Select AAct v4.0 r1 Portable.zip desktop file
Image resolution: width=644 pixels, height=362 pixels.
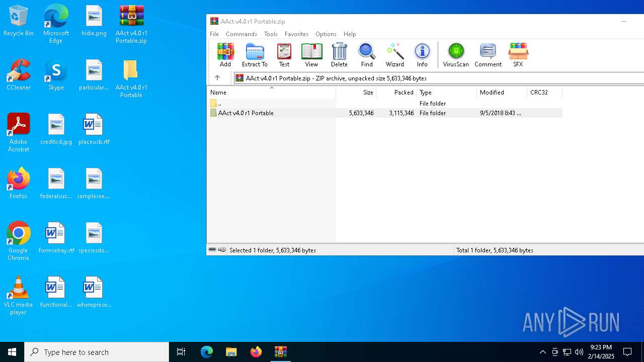pyautogui.click(x=131, y=24)
